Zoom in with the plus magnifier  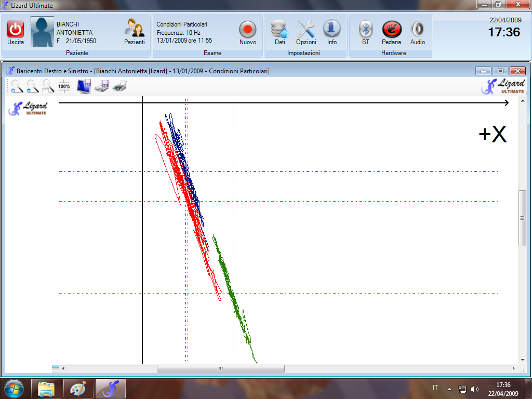coord(17,86)
